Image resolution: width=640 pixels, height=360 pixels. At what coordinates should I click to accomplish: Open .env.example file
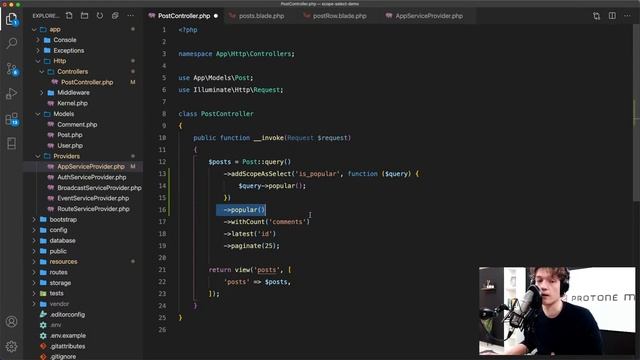(x=67, y=336)
